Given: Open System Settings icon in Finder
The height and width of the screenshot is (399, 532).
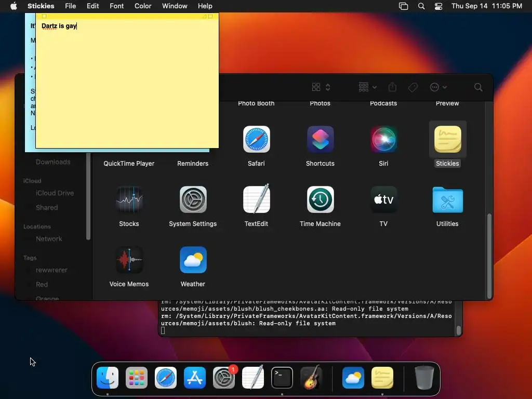Looking at the screenshot, I should pos(193,199).
